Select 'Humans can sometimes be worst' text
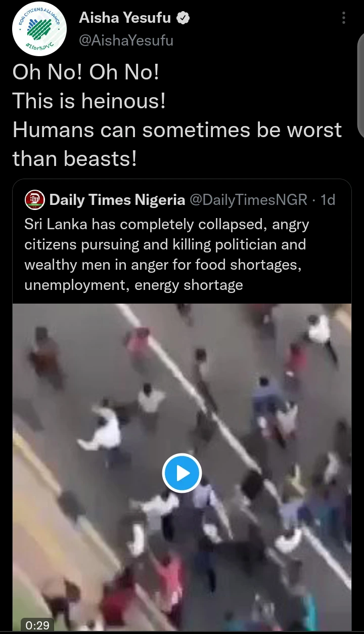 [177, 130]
